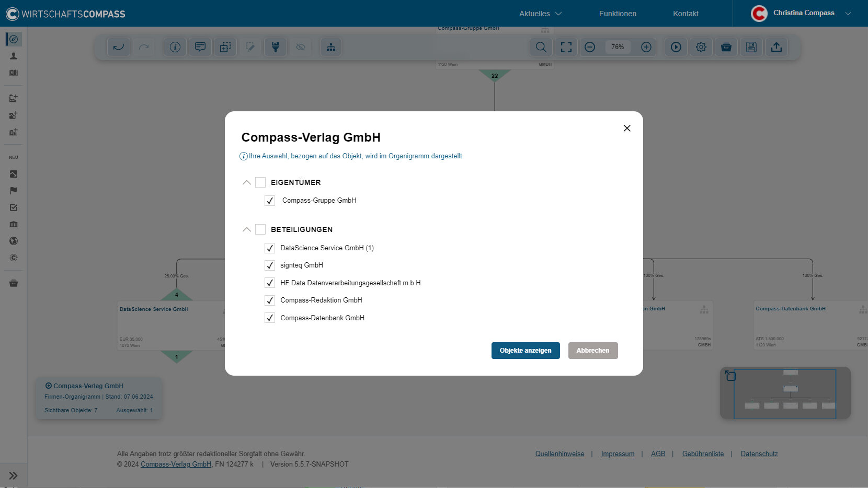Open the Impressum footer link

(x=618, y=454)
